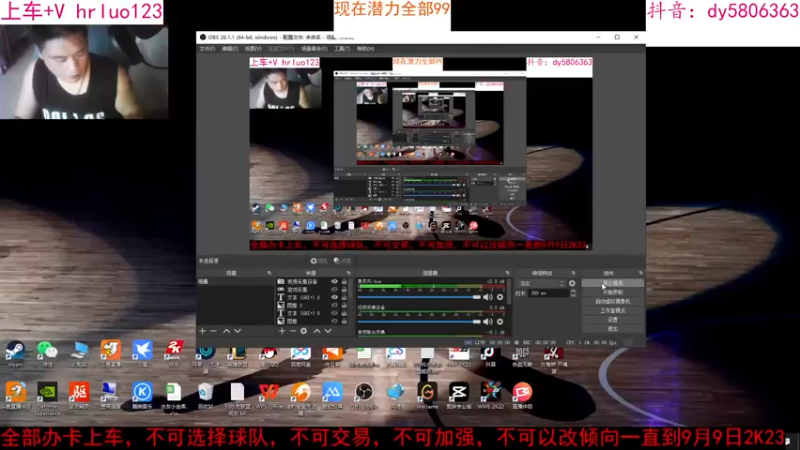Image resolution: width=800 pixels, height=450 pixels.
Task: Click the add scene plus icon
Action: tap(203, 331)
